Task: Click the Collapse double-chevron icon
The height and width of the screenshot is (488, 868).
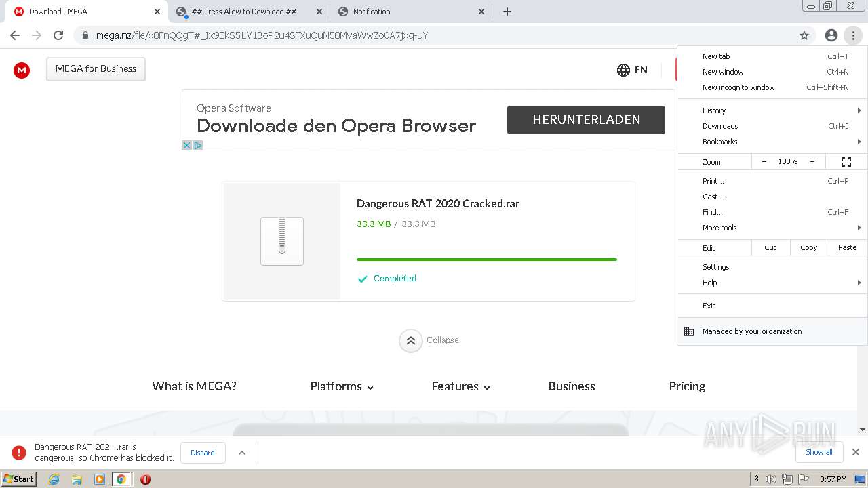Action: 411,341
